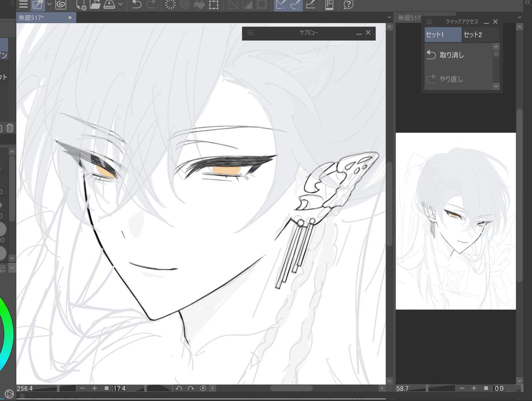The width and height of the screenshot is (532, 401).
Task: Switch to 無題517* canvas tab
Action: [x=46, y=17]
